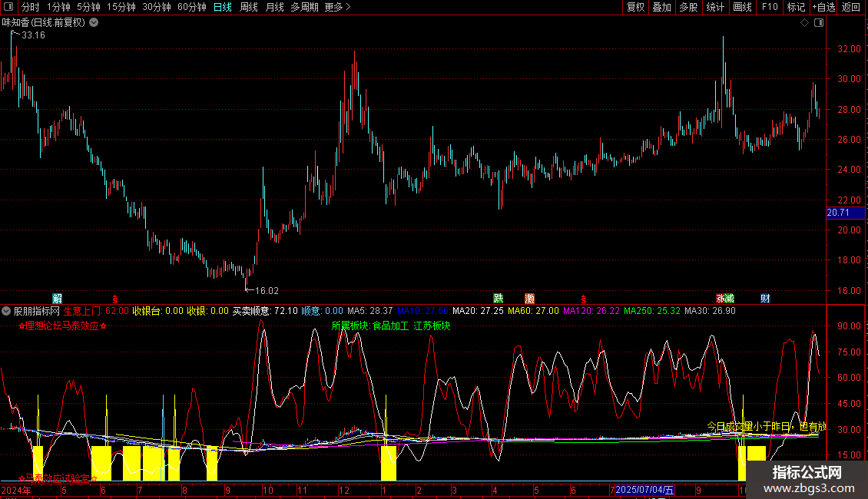Click the 20.71 price tag on axis

844,213
